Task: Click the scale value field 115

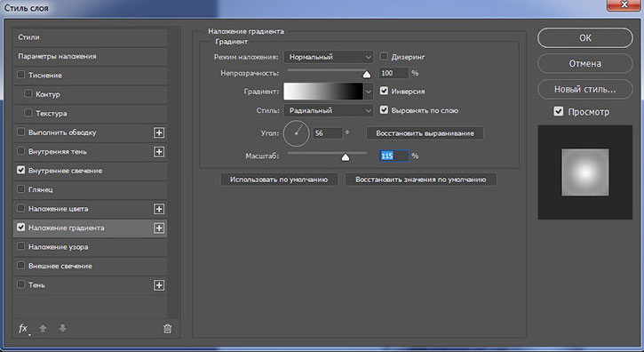Action: click(394, 156)
